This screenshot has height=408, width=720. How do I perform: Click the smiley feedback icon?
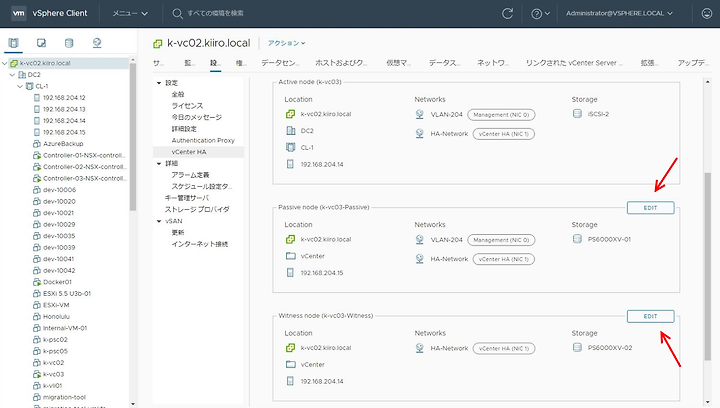click(707, 13)
